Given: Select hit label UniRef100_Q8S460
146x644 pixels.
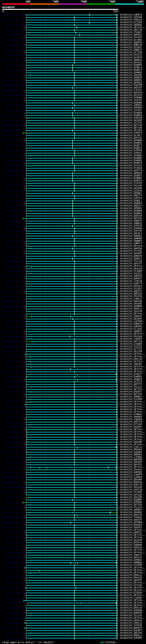Looking at the screenshot, I should click(131, 319).
